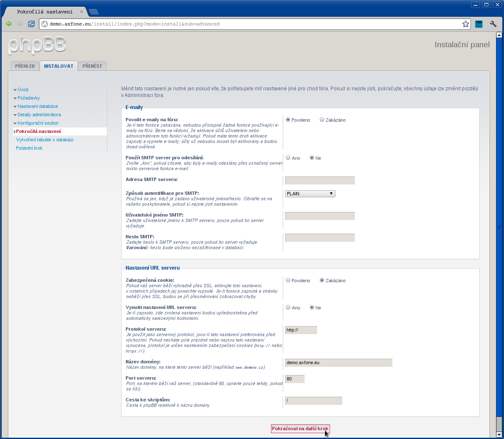
Task: Click the browser back navigation arrow
Action: (x=8, y=24)
